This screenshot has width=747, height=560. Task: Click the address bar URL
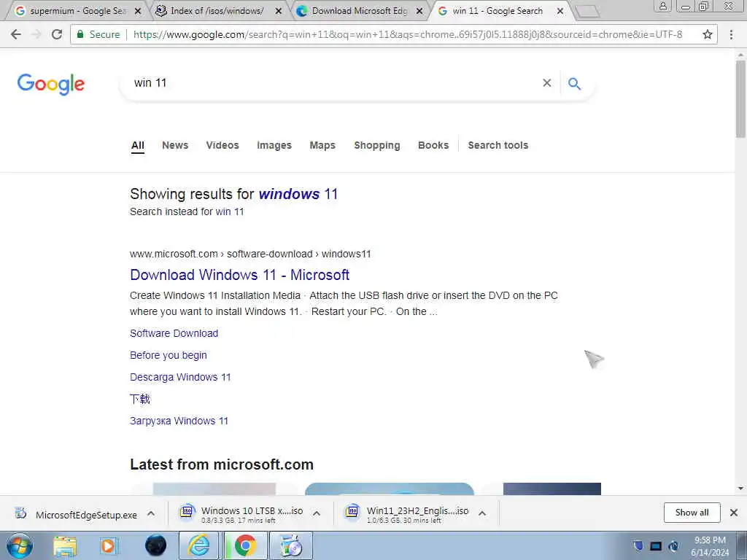pyautogui.click(x=408, y=34)
